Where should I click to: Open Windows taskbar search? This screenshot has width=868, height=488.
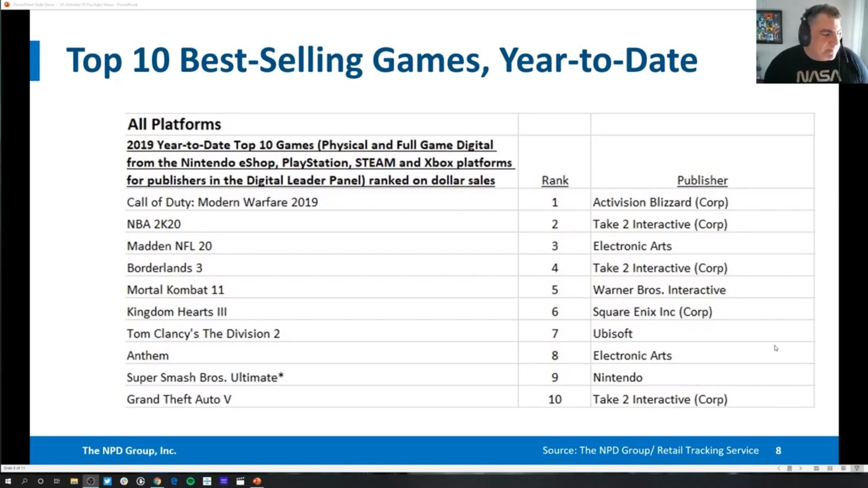click(x=24, y=481)
